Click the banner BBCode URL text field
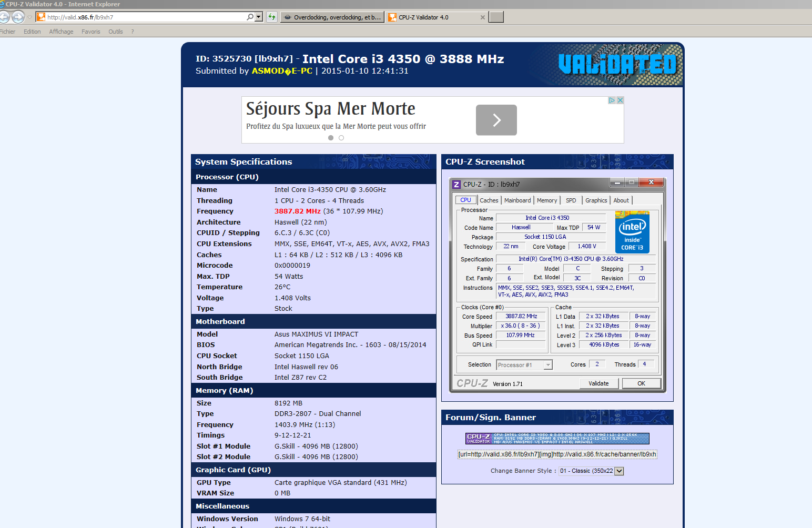 (557, 454)
